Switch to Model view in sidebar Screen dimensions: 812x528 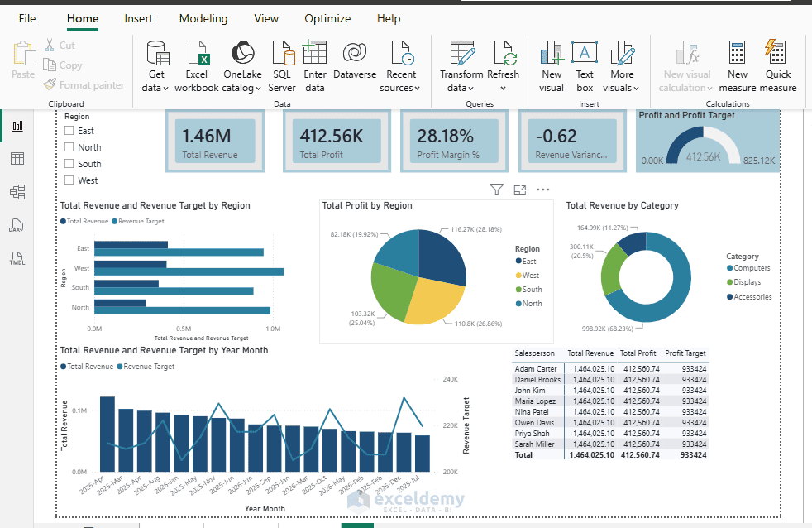point(17,192)
